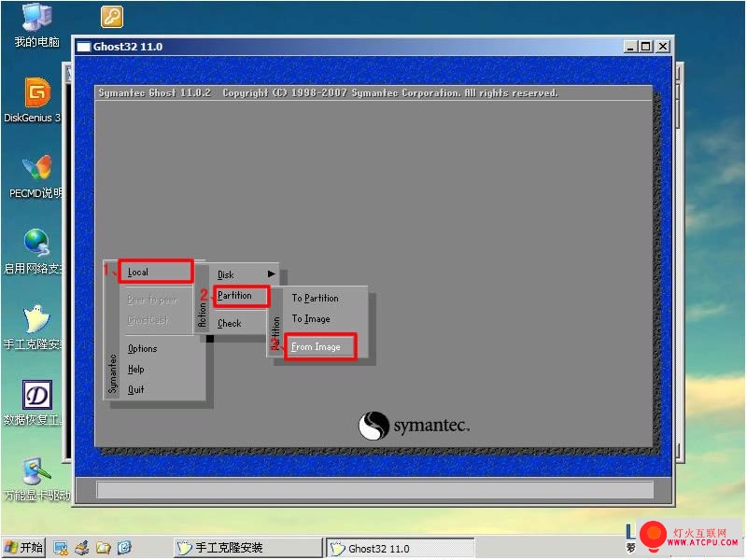This screenshot has width=747, height=560.
Task: Click the Ghost32 title bar window icon
Action: pyautogui.click(x=83, y=47)
